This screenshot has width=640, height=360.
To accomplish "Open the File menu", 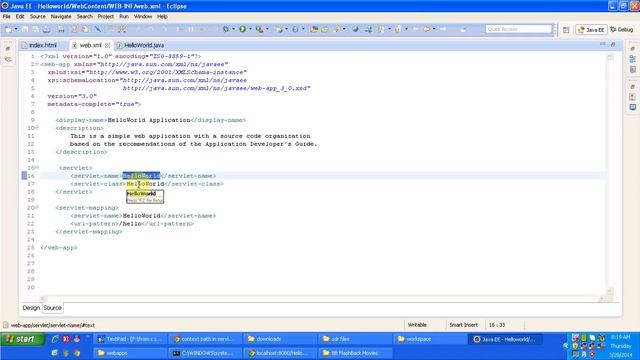I will click(7, 16).
